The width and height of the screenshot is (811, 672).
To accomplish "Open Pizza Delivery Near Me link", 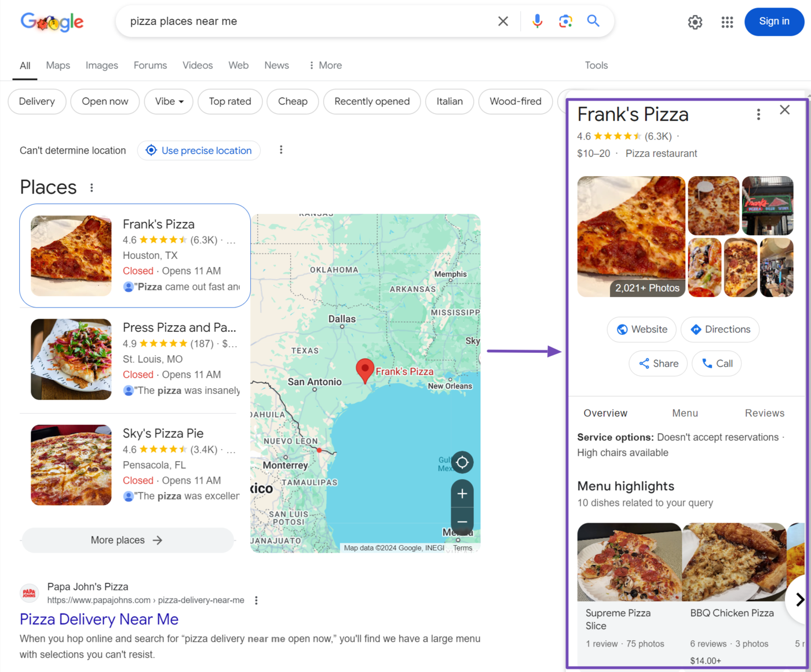I will [99, 619].
